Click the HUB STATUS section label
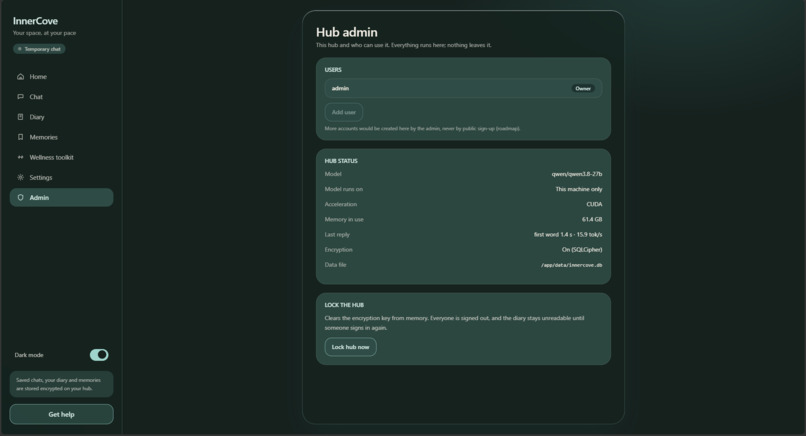The image size is (806, 436). pyautogui.click(x=341, y=161)
